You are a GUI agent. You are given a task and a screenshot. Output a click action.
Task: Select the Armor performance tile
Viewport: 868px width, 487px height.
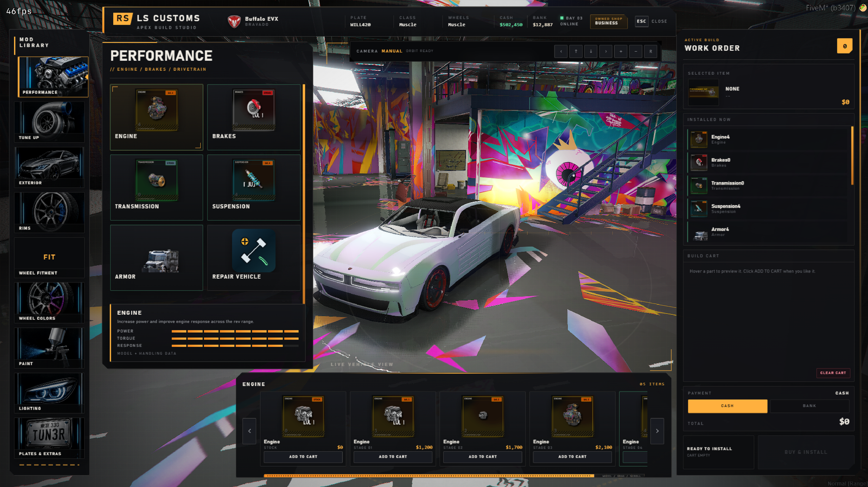156,257
